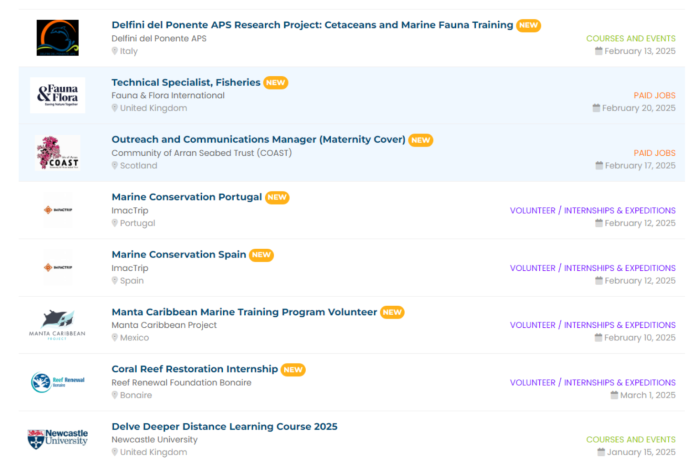Click location pin for Fauna & Flora's United Kingdom
This screenshot has width=700, height=467.
115,108
